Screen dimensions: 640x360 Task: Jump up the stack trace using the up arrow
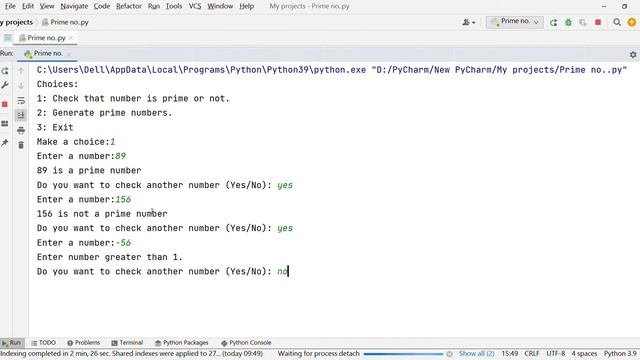(x=21, y=71)
